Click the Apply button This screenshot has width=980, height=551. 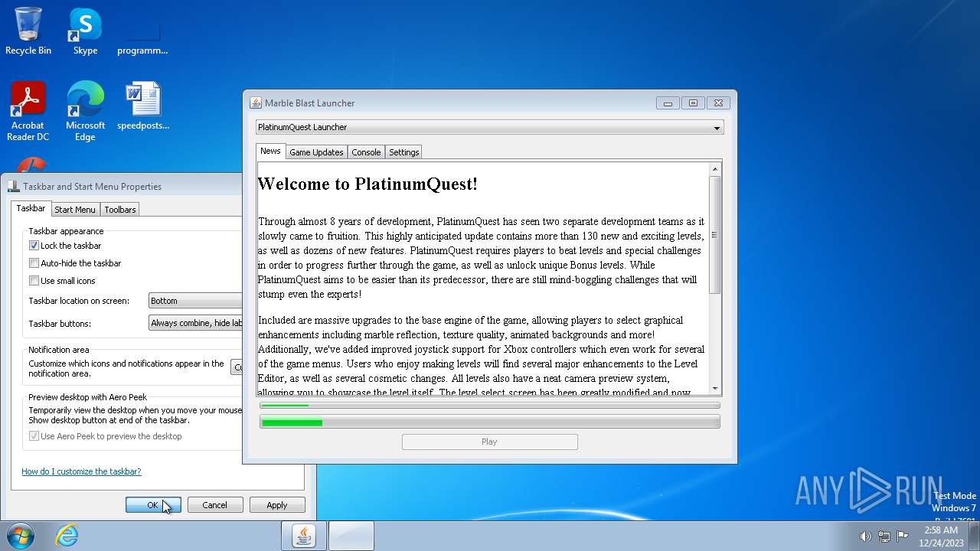[x=277, y=505]
